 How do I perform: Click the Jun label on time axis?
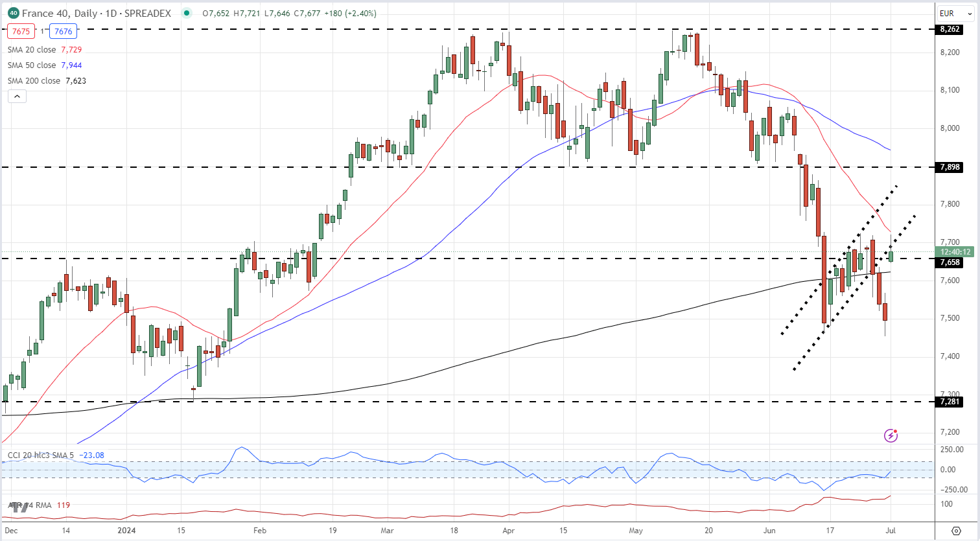point(770,530)
